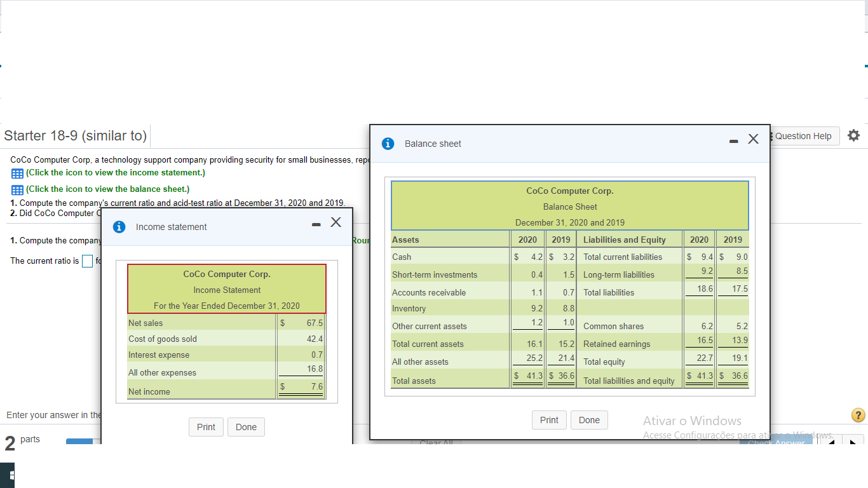
Task: Select the Total assets label
Action: [x=414, y=381]
